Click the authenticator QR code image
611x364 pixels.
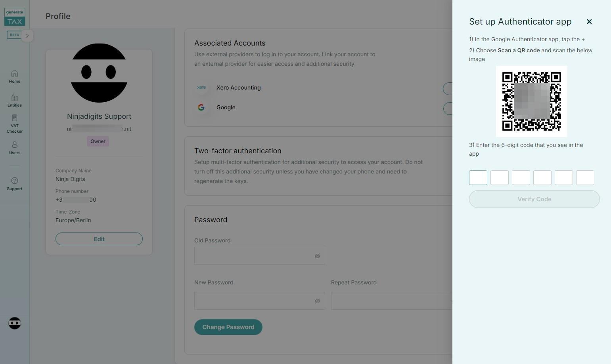(532, 101)
